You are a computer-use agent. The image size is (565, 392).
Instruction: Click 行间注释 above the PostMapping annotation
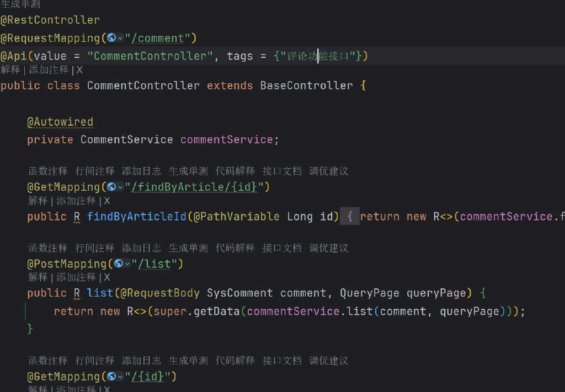95,248
